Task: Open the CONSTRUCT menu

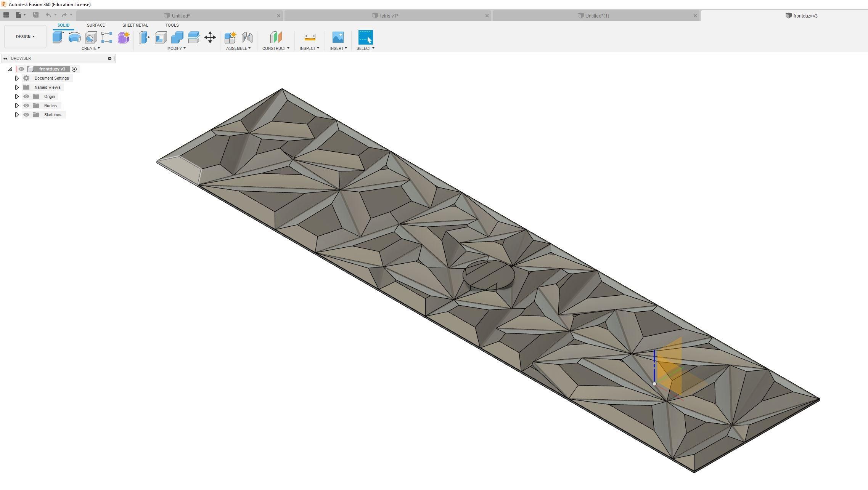Action: (x=275, y=48)
